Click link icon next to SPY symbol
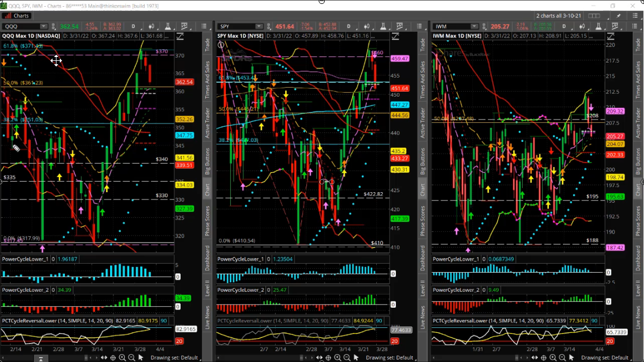The image size is (644, 362). [x=268, y=26]
